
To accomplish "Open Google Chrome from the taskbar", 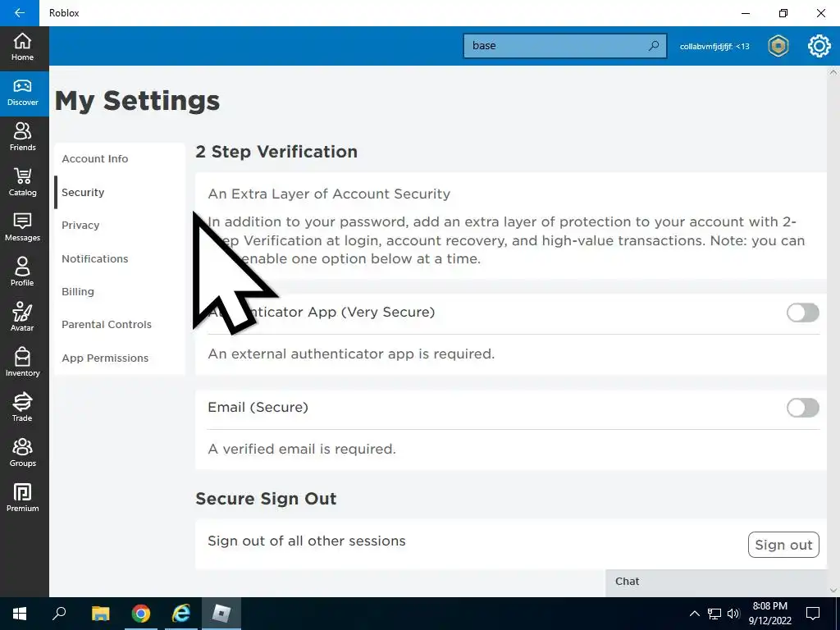I will point(141,614).
